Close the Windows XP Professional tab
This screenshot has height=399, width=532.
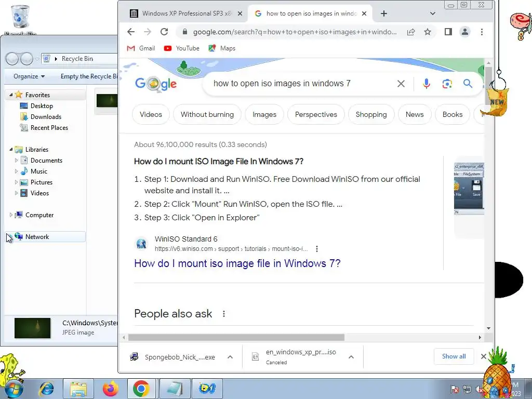240,14
